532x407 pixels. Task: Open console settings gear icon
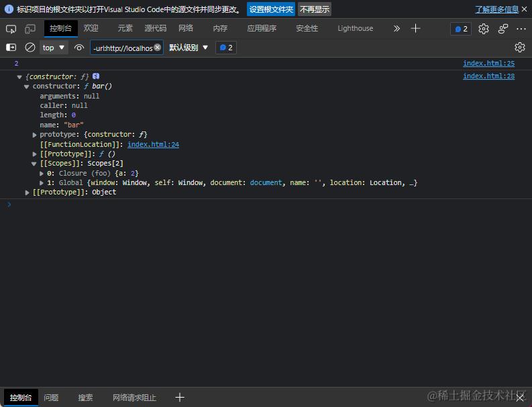pos(519,47)
